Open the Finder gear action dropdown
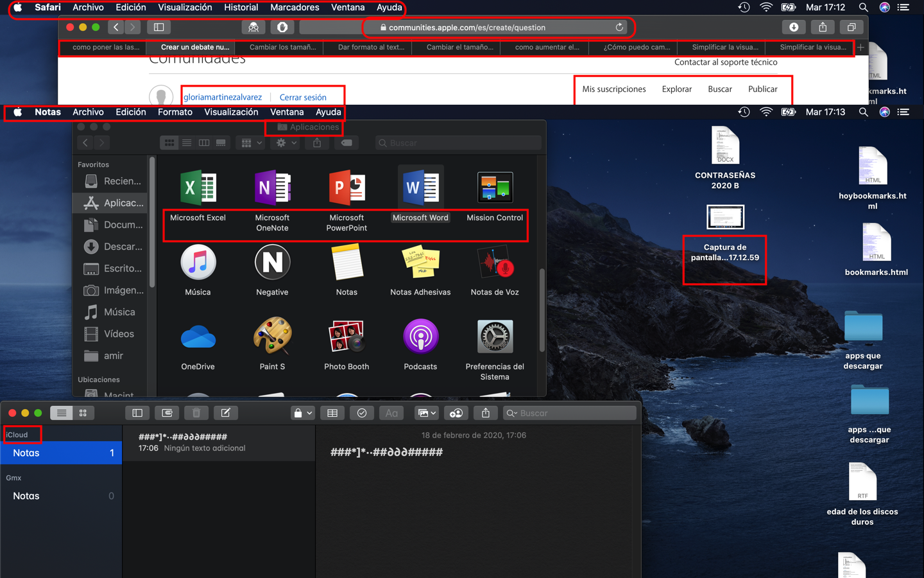Viewport: 924px width, 578px height. [286, 143]
